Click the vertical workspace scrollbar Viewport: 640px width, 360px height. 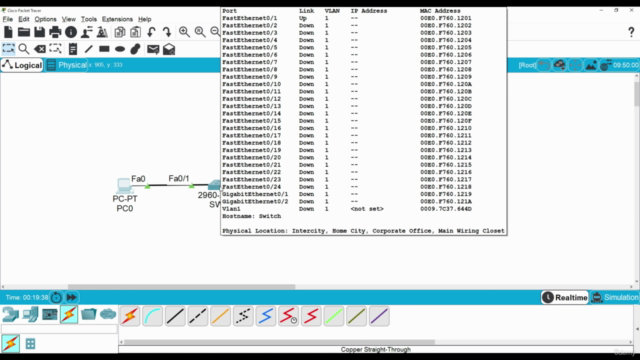(x=637, y=94)
